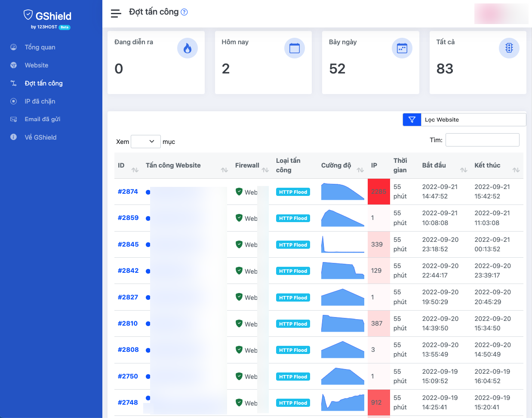Viewport: 532px width, 418px height.
Task: Open the help icon next to Đợt tấn công
Action: tap(184, 12)
